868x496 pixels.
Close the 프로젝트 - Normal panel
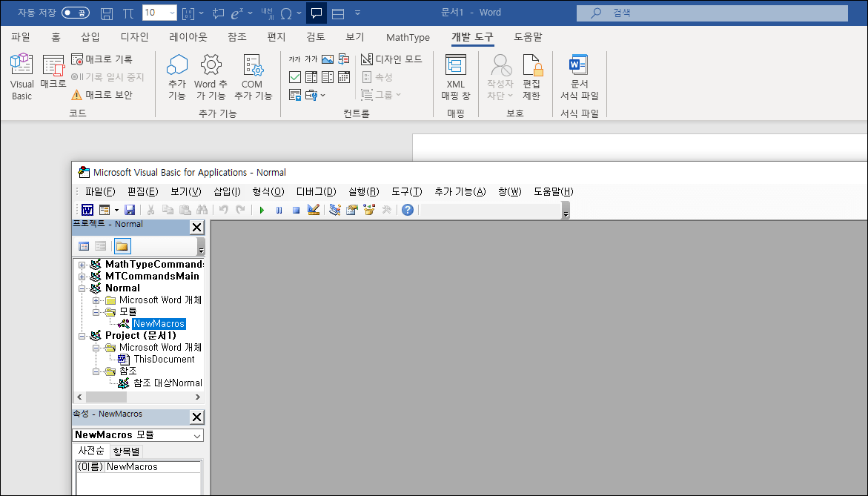196,227
